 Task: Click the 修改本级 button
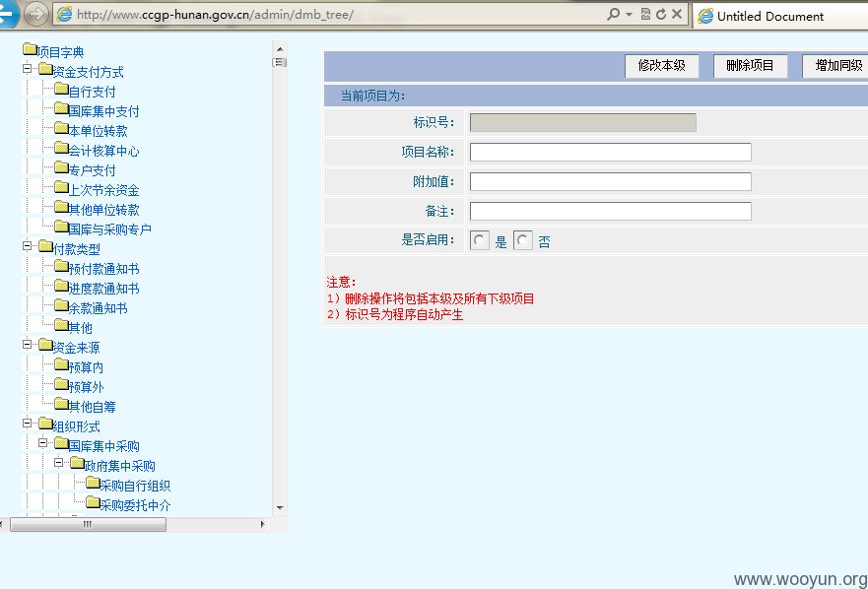coord(661,66)
